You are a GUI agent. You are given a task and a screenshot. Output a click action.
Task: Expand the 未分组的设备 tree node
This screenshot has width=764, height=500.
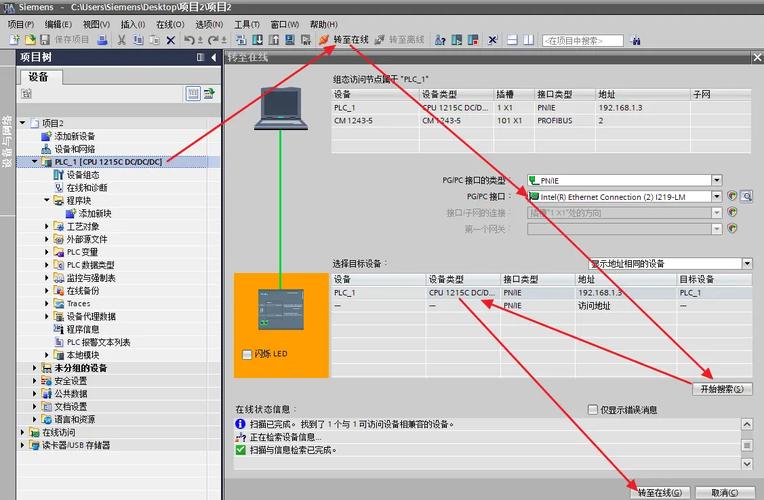[x=35, y=368]
